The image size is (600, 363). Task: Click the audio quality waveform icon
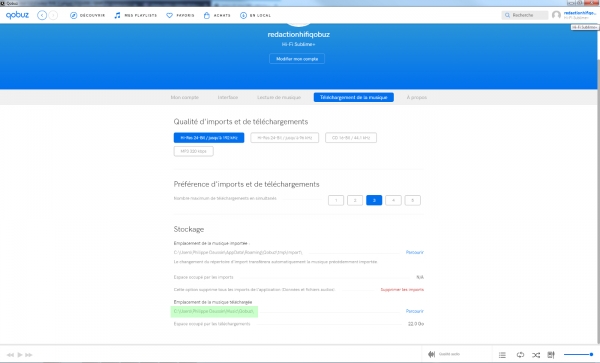432,354
